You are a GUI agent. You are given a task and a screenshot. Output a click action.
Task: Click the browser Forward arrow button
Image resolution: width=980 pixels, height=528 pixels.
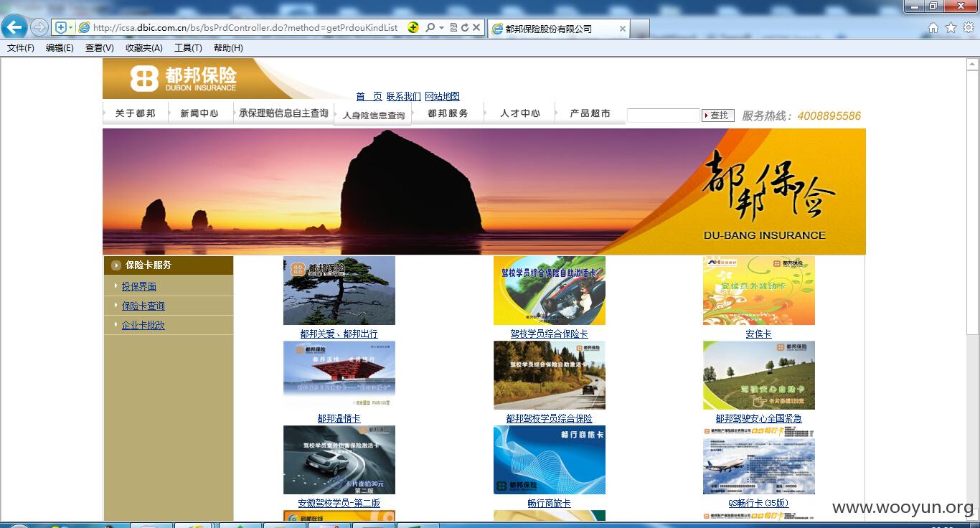(x=39, y=27)
